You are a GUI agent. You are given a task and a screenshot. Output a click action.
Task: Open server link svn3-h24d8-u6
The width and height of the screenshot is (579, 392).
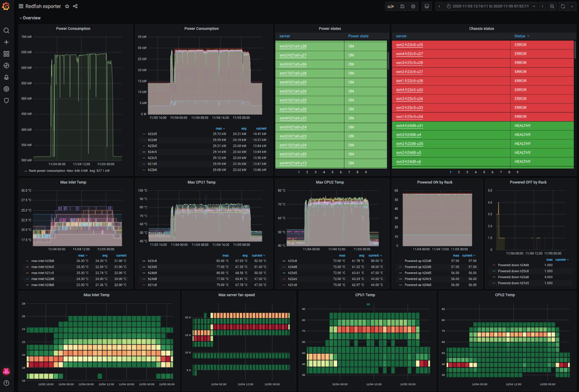tap(408, 162)
